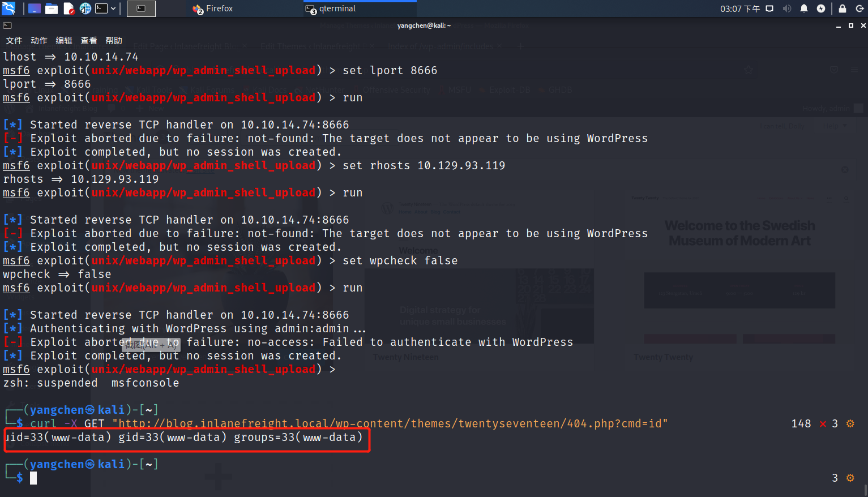Open the Kali applications menu
The image size is (868, 497).
[x=8, y=8]
